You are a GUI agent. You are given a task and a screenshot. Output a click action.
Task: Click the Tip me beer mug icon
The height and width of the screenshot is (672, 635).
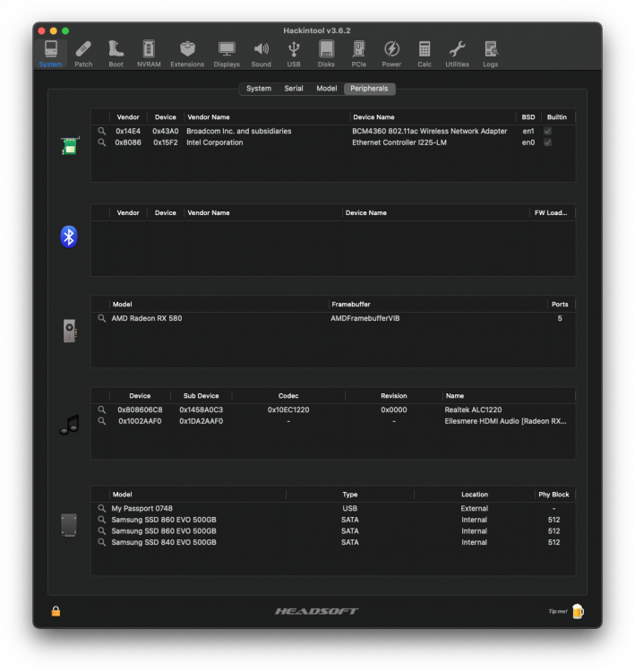tap(578, 611)
